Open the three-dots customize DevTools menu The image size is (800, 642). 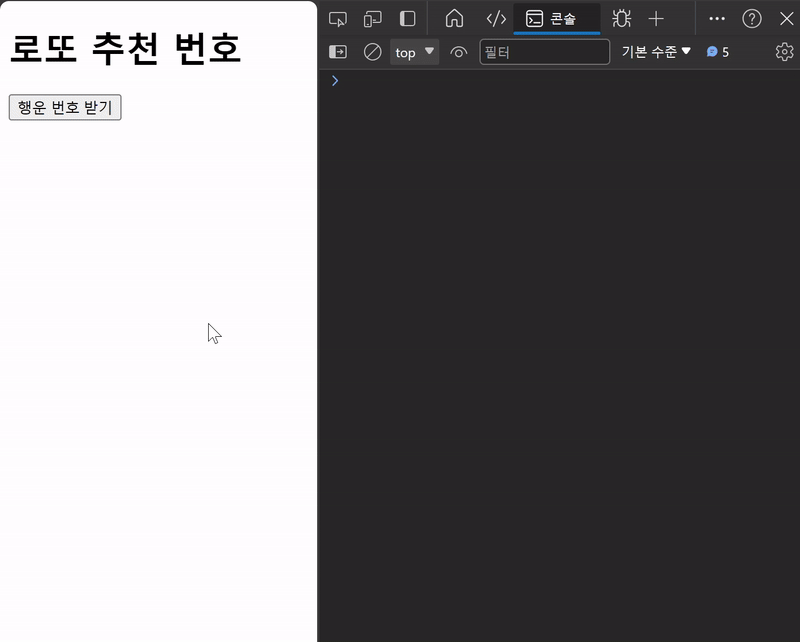[x=717, y=19]
